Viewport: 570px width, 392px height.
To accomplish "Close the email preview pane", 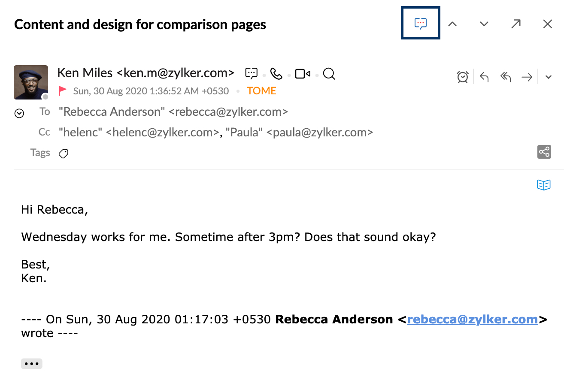I will point(548,24).
